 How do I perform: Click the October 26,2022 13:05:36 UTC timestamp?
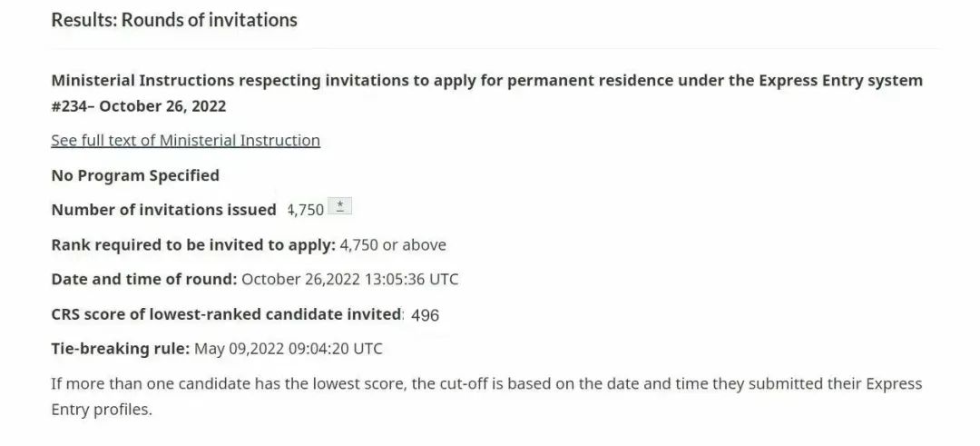[350, 279]
